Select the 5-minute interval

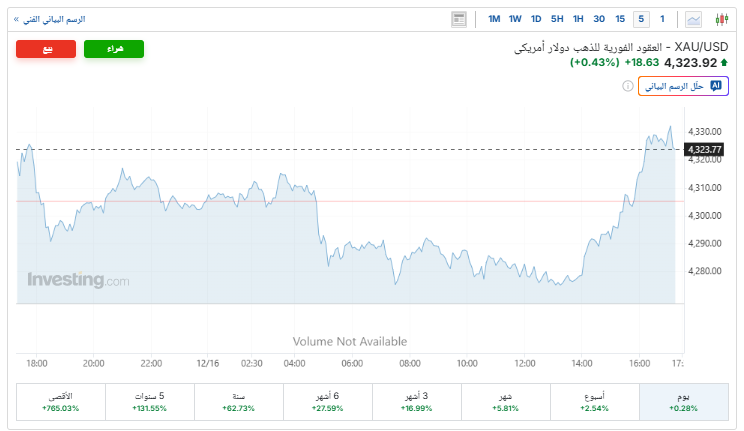pyautogui.click(x=641, y=19)
